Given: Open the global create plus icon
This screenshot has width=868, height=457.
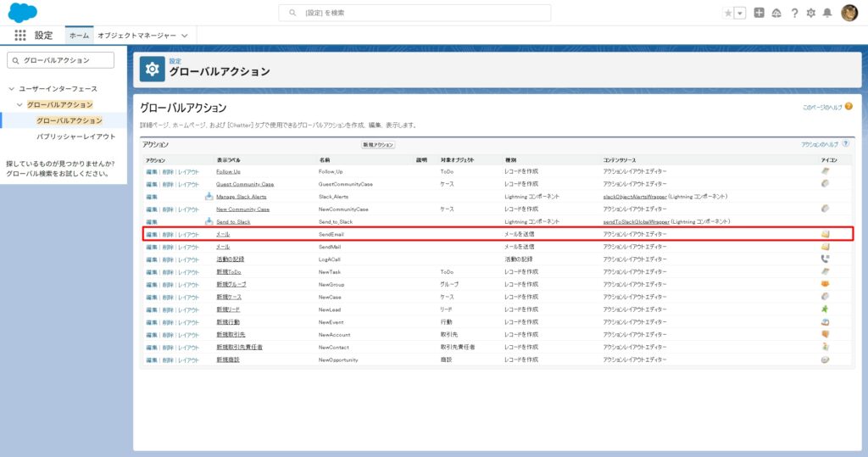Looking at the screenshot, I should click(759, 13).
